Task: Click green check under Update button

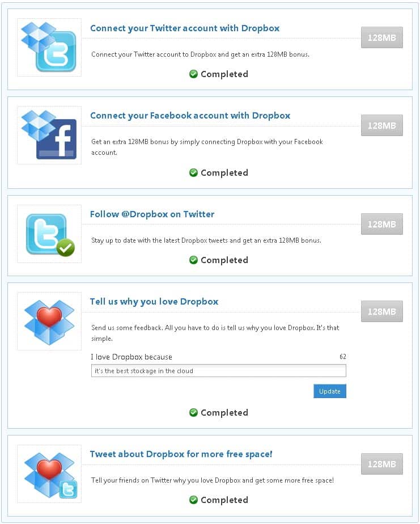Action: click(x=193, y=412)
